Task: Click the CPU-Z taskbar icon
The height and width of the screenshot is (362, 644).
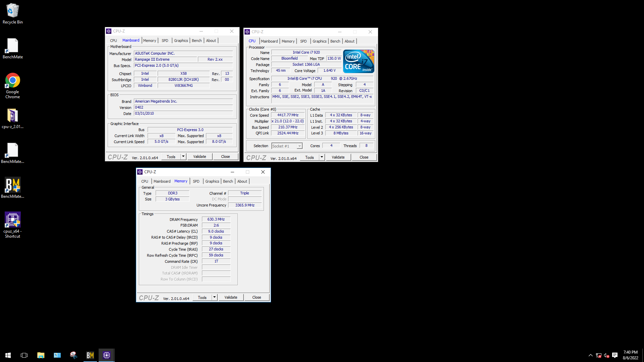Action: click(x=107, y=355)
